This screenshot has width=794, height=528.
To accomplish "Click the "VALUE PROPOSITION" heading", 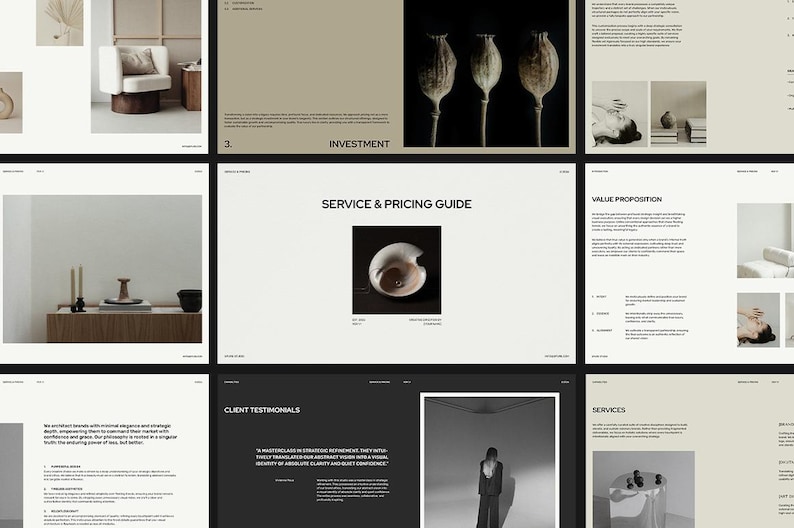I will tap(626, 199).
